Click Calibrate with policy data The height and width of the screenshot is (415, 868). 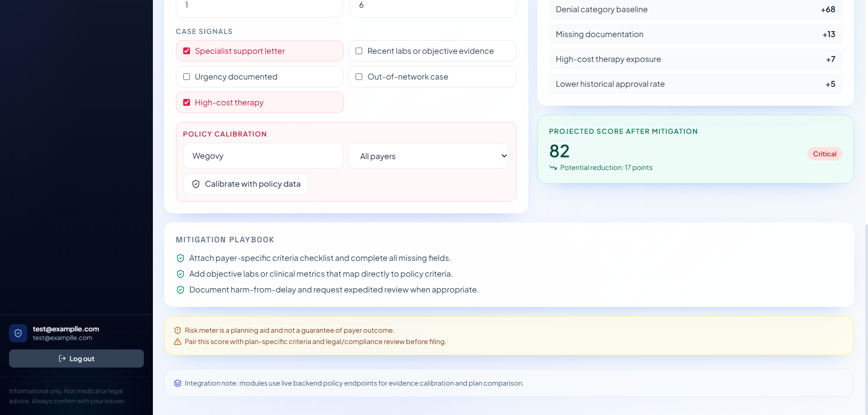coord(246,184)
